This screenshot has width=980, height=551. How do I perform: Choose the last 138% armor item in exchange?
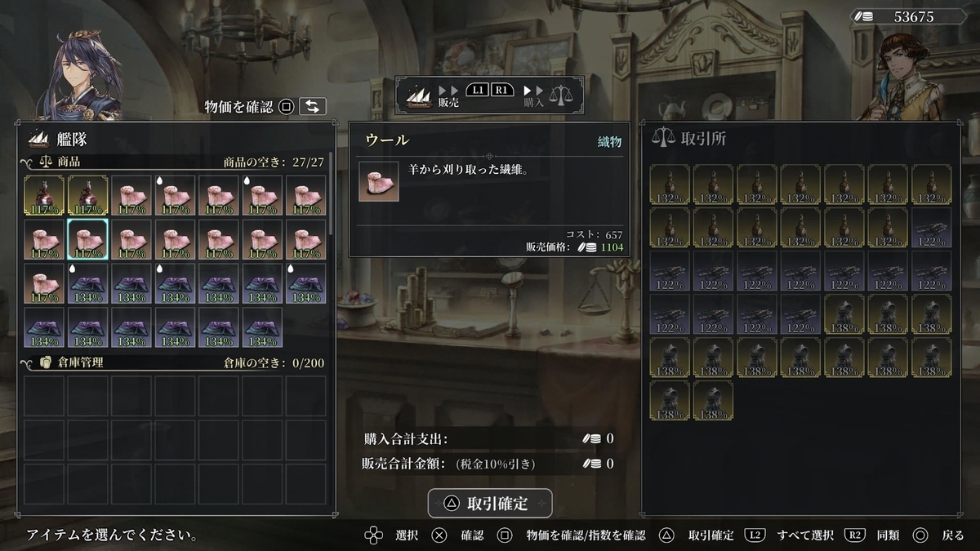tap(714, 401)
